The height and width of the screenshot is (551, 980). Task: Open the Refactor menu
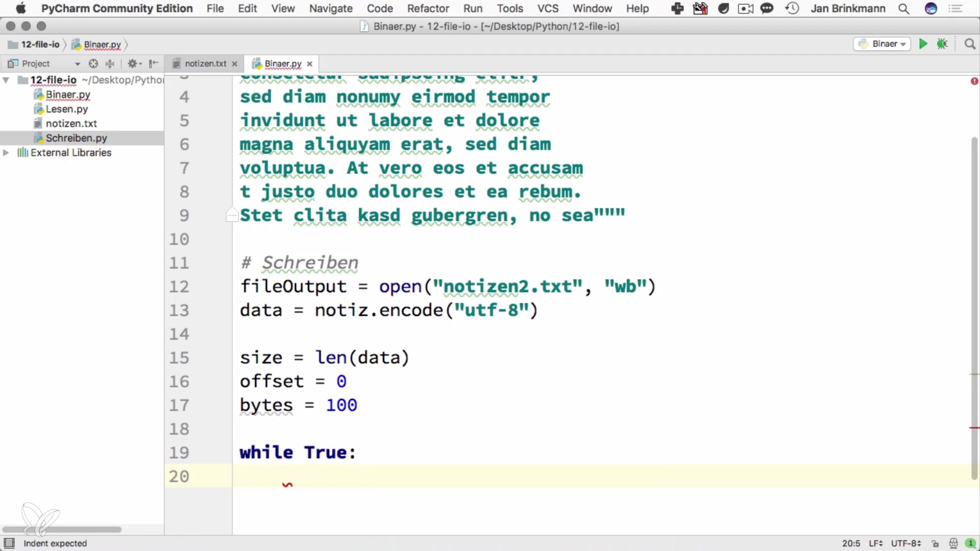[428, 9]
